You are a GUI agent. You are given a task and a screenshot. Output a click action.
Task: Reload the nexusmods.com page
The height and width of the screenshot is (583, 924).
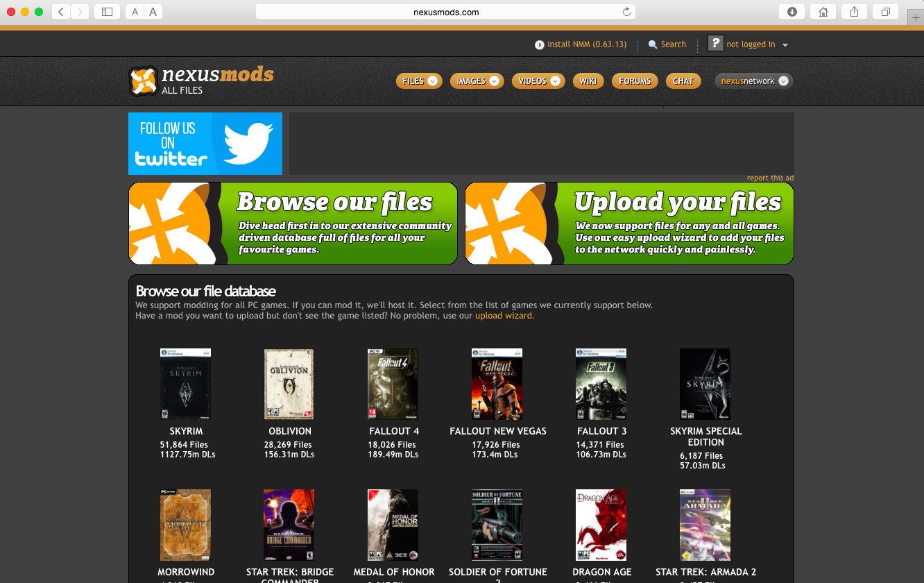point(626,12)
